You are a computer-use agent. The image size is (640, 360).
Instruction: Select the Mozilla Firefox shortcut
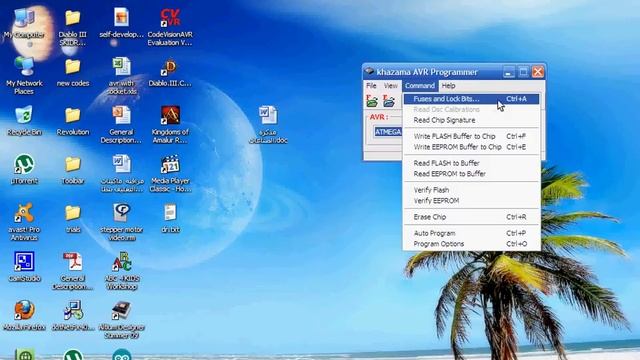(24, 316)
